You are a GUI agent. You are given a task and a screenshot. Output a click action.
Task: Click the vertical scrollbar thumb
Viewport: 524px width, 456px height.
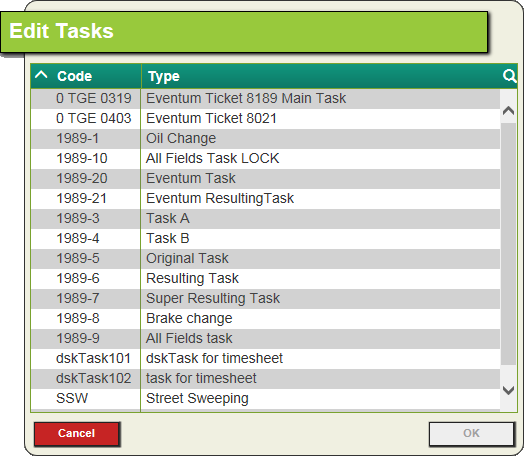coord(508,244)
